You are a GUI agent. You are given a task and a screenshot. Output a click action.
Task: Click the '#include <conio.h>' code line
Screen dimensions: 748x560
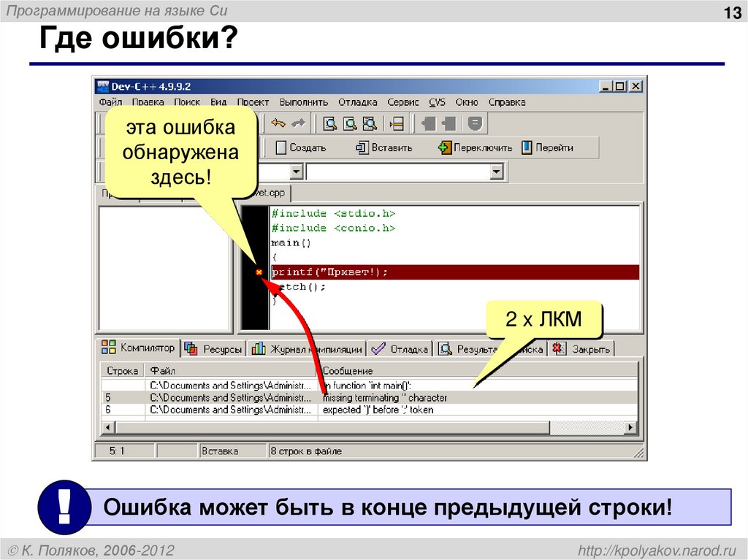pos(333,228)
